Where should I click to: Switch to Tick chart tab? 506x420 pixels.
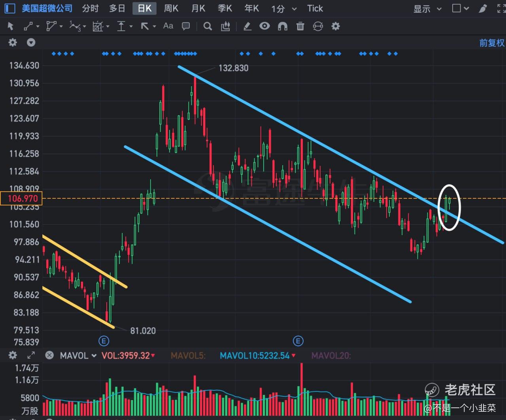(x=315, y=8)
